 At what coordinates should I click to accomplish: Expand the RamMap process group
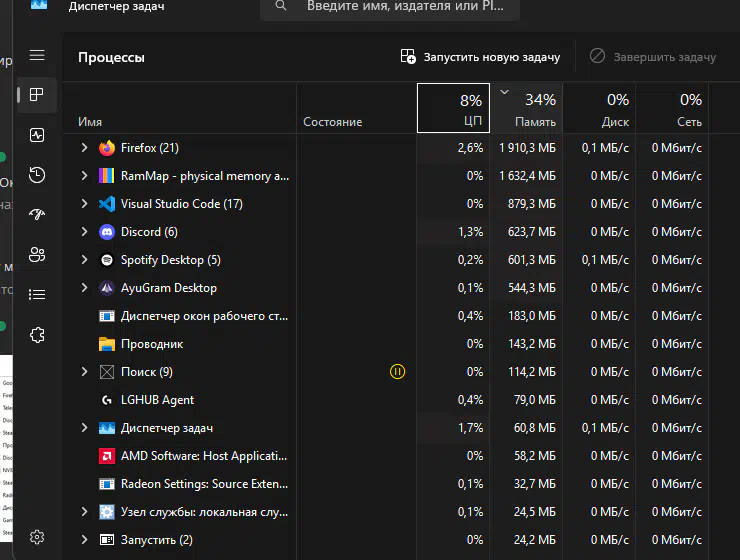click(84, 176)
